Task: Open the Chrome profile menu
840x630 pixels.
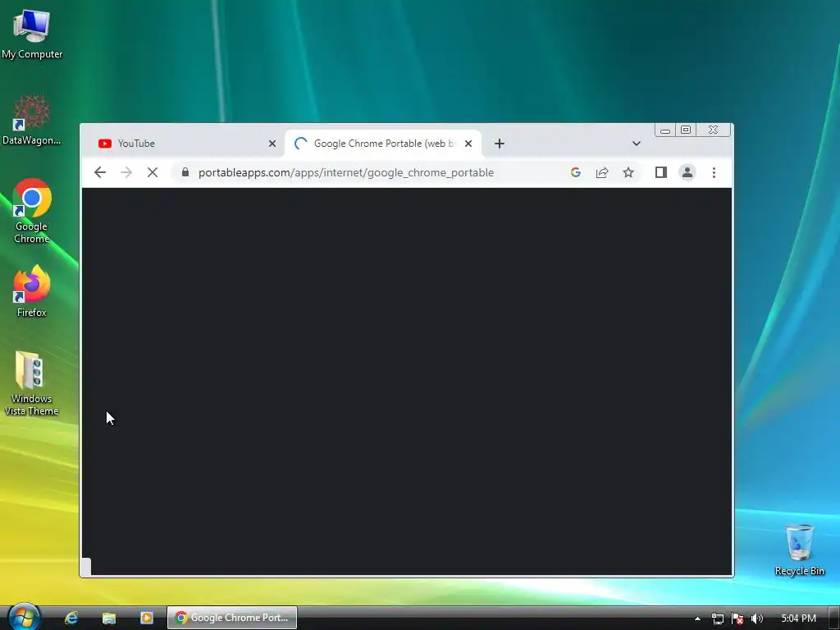Action: pyautogui.click(x=687, y=172)
